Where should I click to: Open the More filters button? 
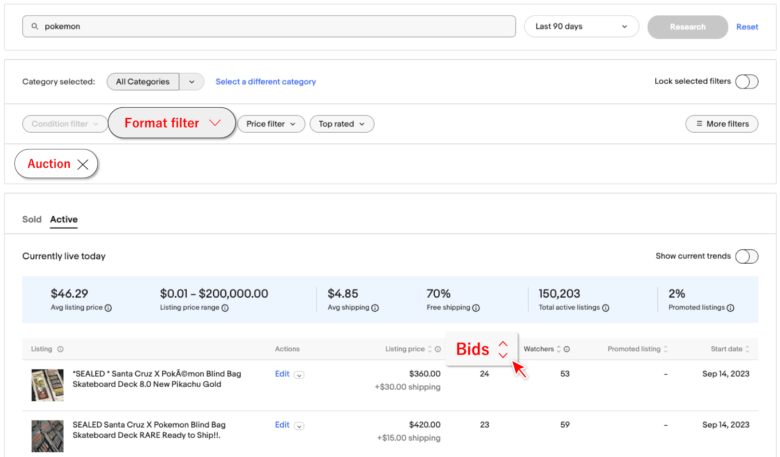pos(721,124)
